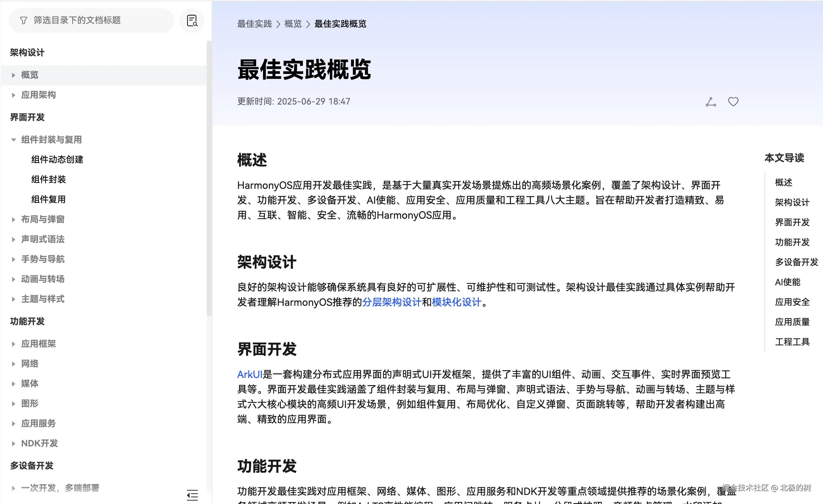Click the document search icon beside filter box
Viewport: 823px width, 504px height.
pyautogui.click(x=192, y=21)
